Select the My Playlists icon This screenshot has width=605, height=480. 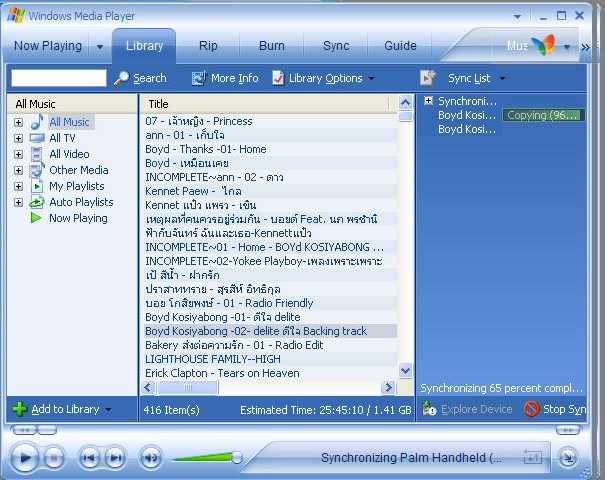pos(37,186)
